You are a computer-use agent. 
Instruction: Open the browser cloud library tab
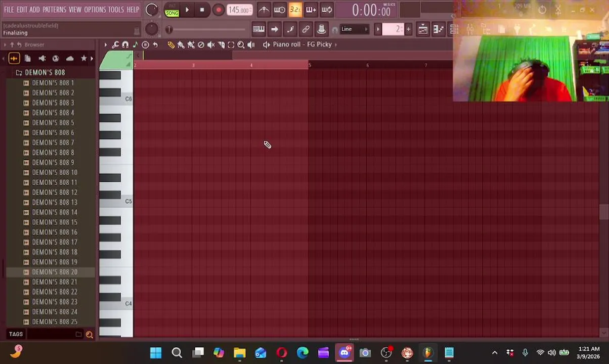coord(69,59)
